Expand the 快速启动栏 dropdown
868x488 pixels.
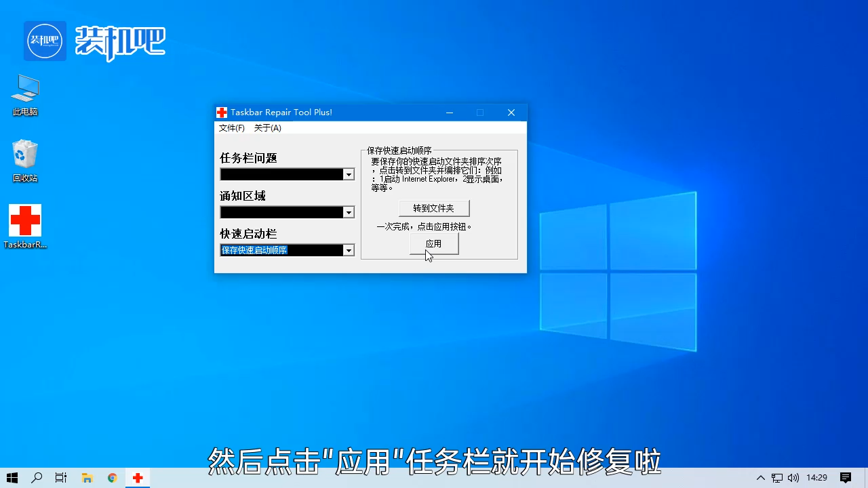point(348,250)
